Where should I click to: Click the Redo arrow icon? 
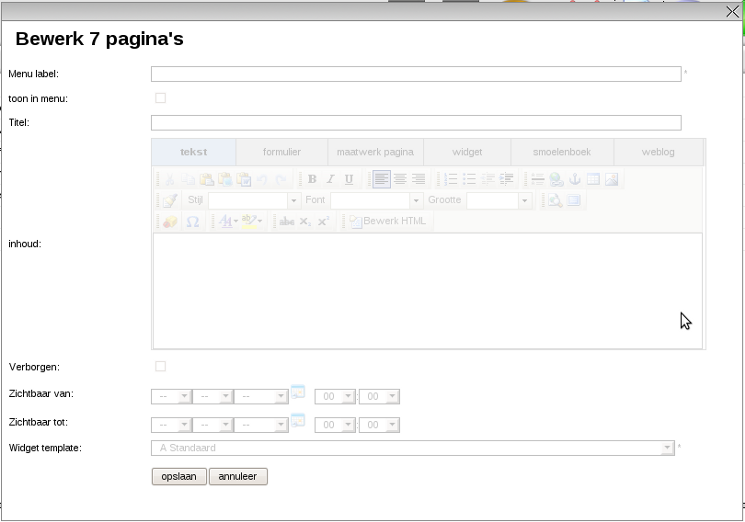tap(281, 179)
